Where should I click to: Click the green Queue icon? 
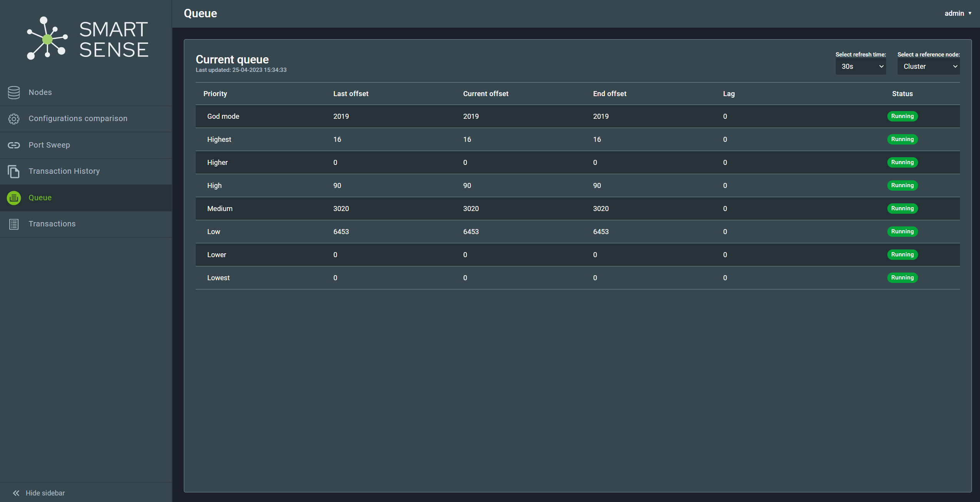tap(14, 198)
